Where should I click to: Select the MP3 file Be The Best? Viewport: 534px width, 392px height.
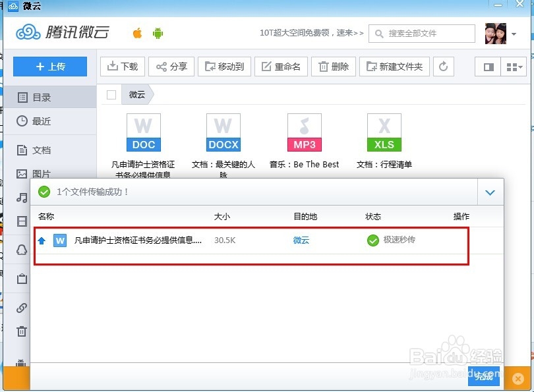[x=304, y=141]
